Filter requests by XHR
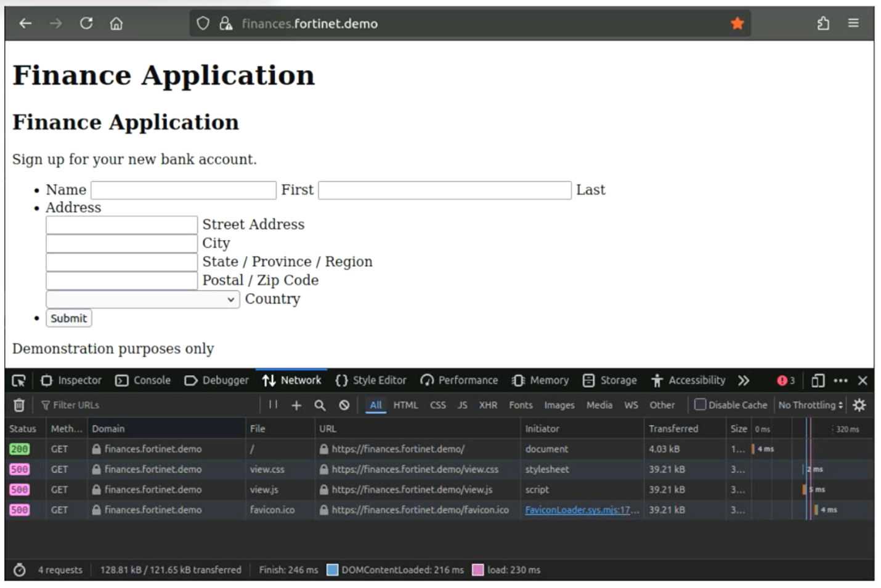The image size is (881, 588). [x=488, y=405]
